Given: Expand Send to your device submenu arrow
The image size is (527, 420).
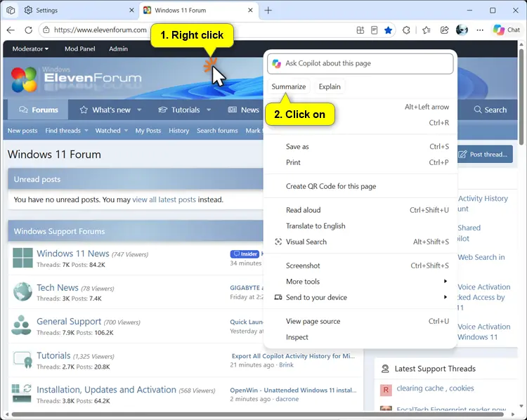Looking at the screenshot, I should [445, 297].
